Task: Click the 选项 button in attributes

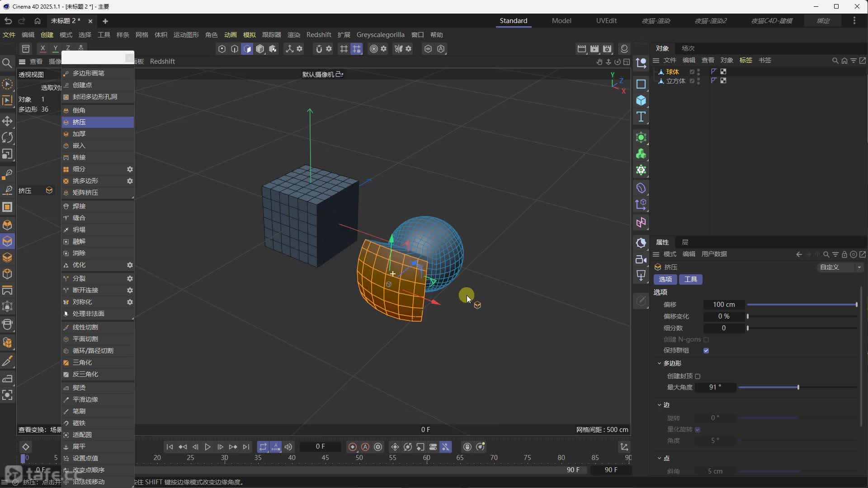Action: (665, 280)
